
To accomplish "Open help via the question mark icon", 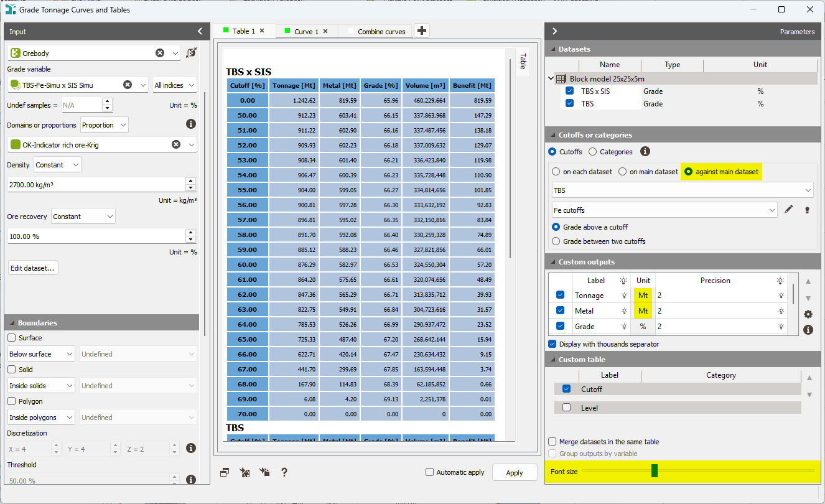I will click(284, 472).
